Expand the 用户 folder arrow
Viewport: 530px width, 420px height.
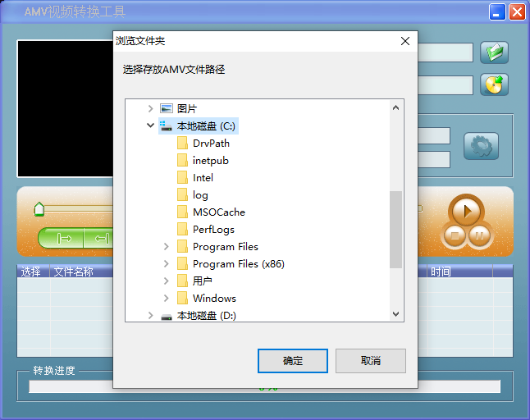click(x=167, y=281)
